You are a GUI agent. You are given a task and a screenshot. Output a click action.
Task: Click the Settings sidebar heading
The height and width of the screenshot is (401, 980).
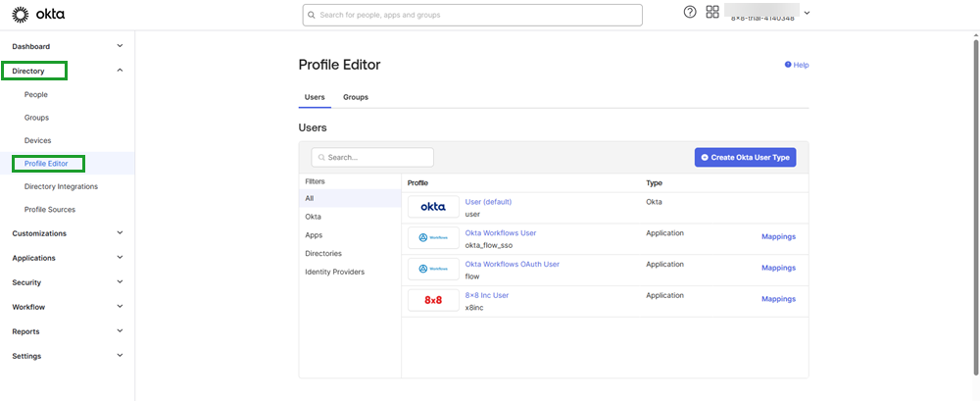point(26,356)
